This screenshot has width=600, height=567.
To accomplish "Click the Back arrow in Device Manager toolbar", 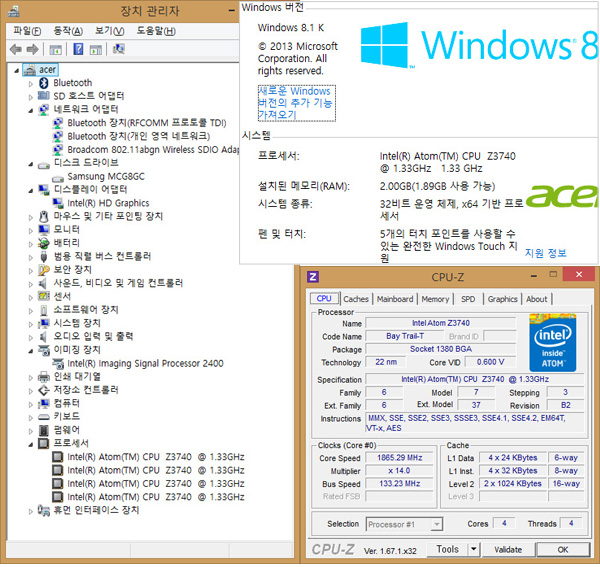I will (16, 49).
